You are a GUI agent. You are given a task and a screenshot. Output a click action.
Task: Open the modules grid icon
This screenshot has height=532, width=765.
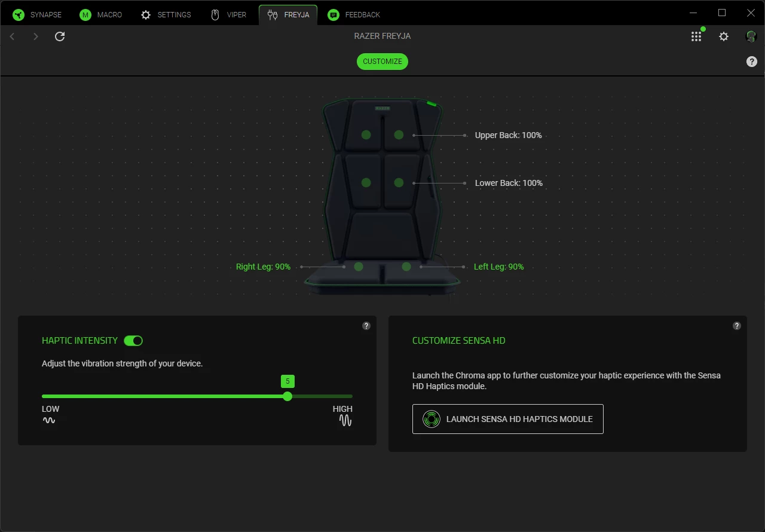[x=696, y=36]
